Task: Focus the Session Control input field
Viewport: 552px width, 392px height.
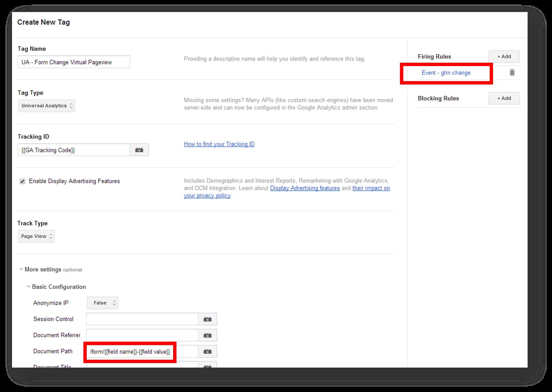Action: tap(142, 319)
